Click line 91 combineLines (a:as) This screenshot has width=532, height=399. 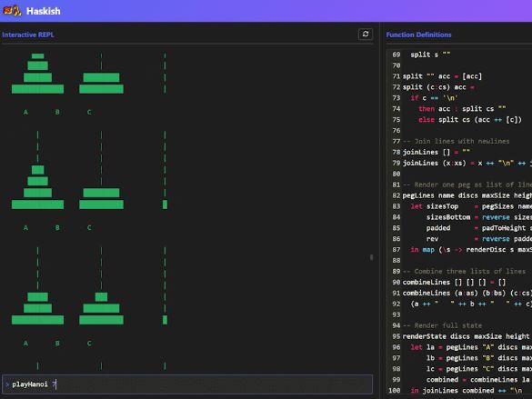point(467,294)
